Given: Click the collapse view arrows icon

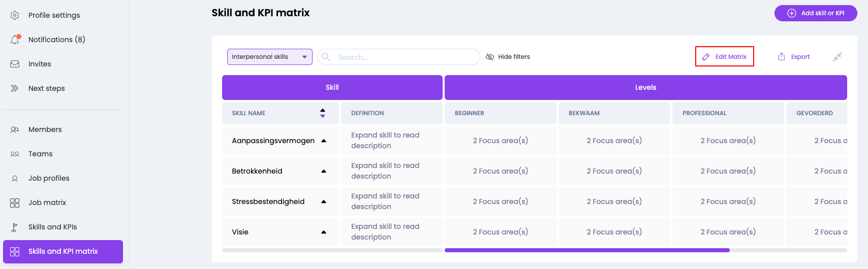Looking at the screenshot, I should [837, 57].
